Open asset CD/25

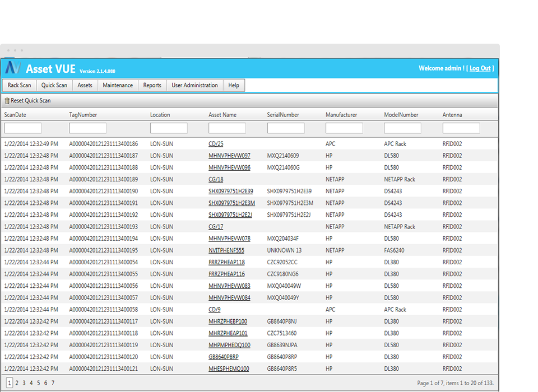pos(216,143)
